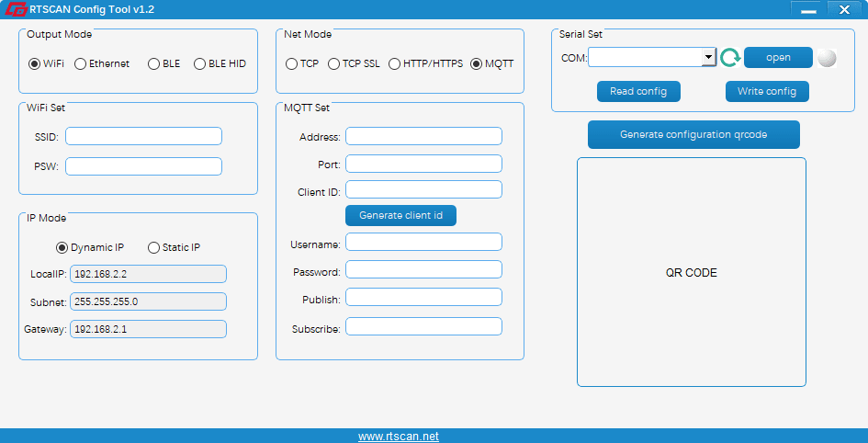Select the Ethernet output mode

pos(81,64)
